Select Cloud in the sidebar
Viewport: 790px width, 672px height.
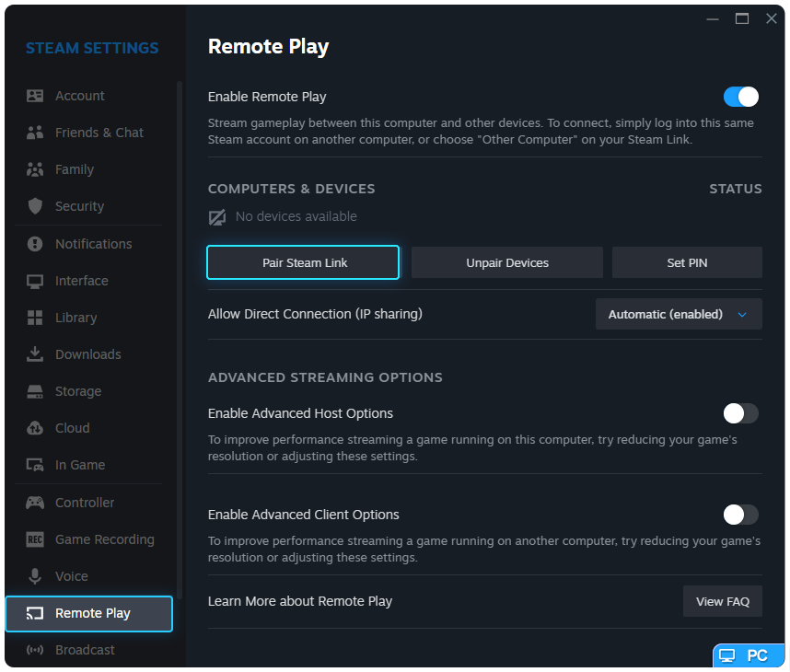coord(89,428)
